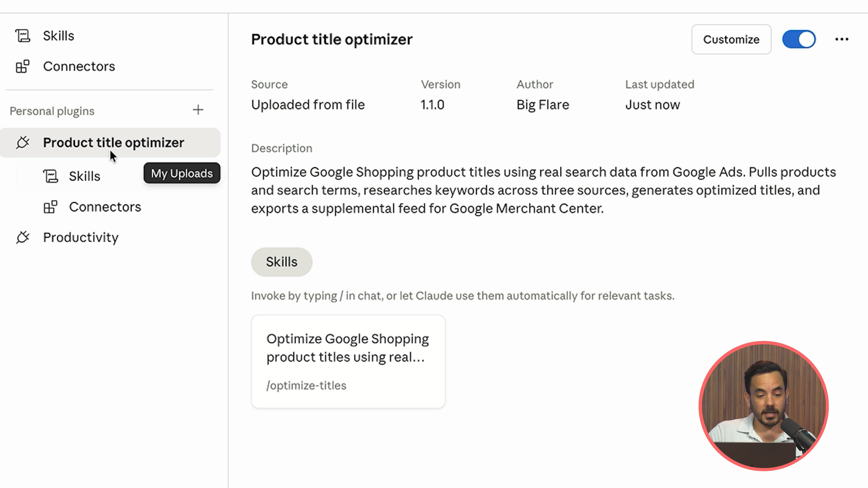This screenshot has height=488, width=868.
Task: Collapse the Product title optimizer plugin tree
Action: (110, 143)
